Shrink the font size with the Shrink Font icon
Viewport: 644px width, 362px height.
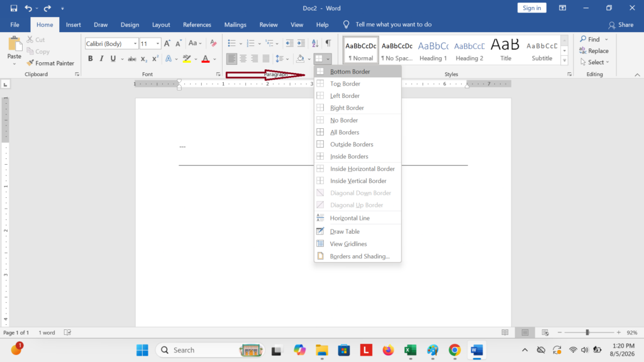(178, 43)
